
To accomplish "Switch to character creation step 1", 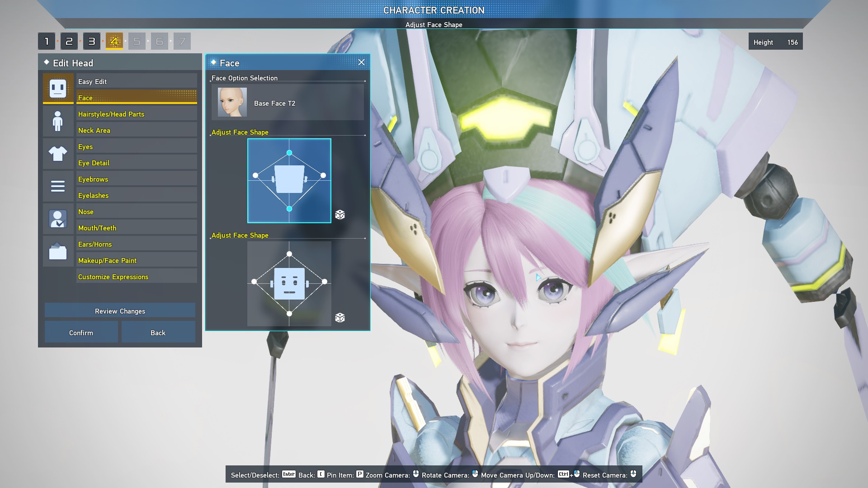I will [x=47, y=41].
